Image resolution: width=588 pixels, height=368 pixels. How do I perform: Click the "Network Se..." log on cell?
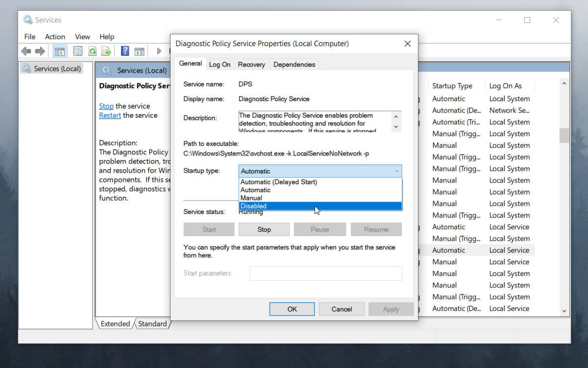pyautogui.click(x=509, y=110)
